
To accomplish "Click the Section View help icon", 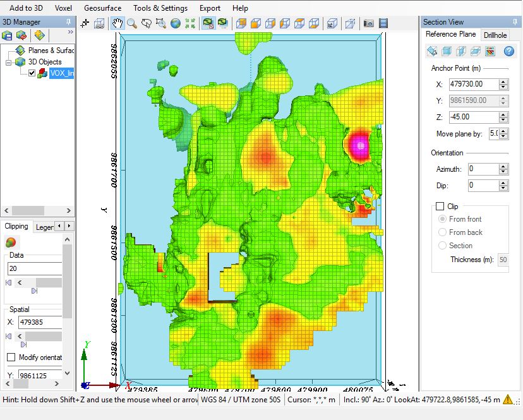I will click(x=508, y=51).
